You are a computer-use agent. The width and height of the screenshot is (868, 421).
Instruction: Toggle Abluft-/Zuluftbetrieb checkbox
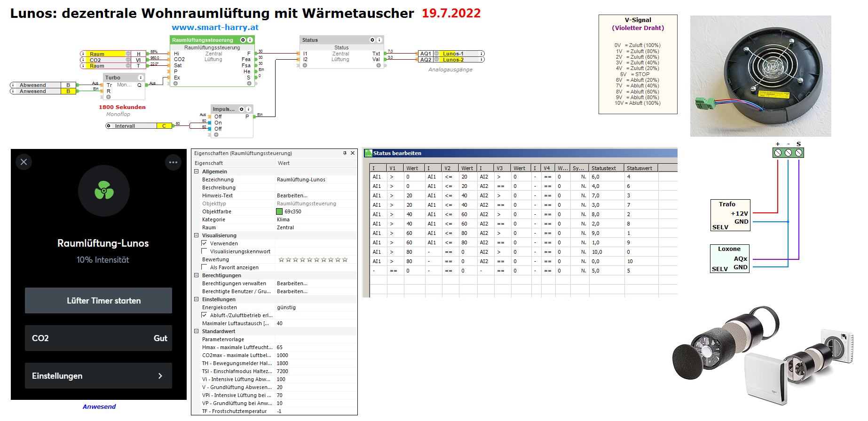[x=204, y=315]
